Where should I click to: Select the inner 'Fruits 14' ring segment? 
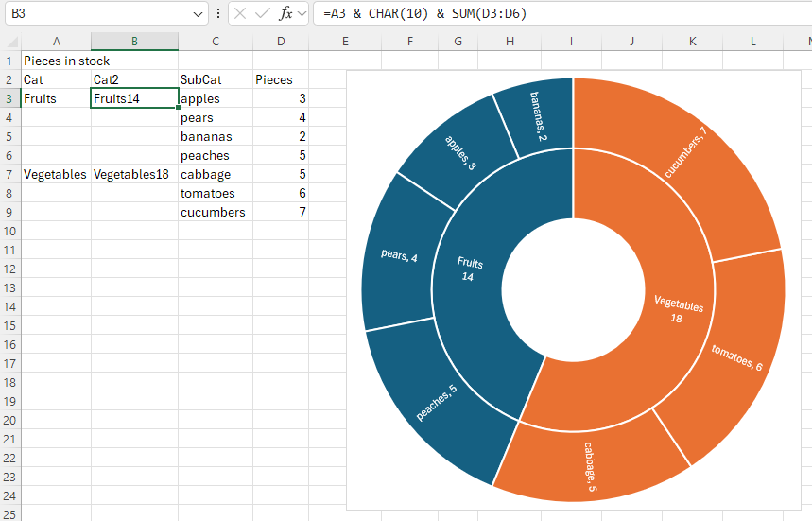click(x=469, y=269)
